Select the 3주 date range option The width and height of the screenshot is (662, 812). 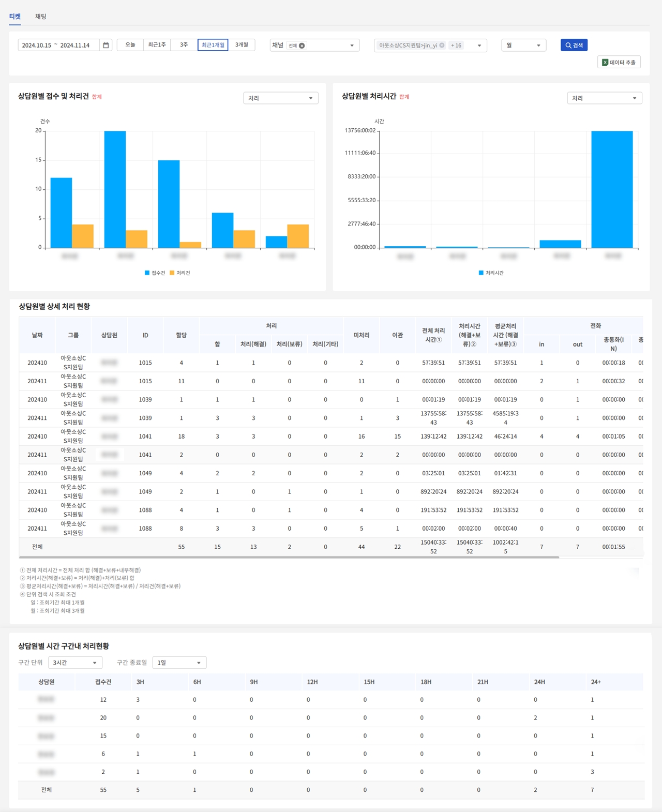tap(184, 45)
